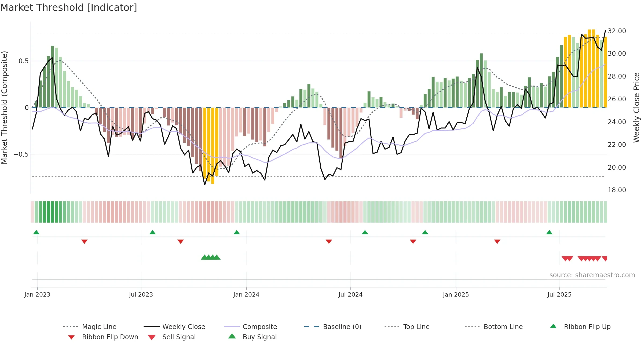The image size is (644, 362).
Task: Click the 32.00 price axis label
Action: click(x=617, y=31)
